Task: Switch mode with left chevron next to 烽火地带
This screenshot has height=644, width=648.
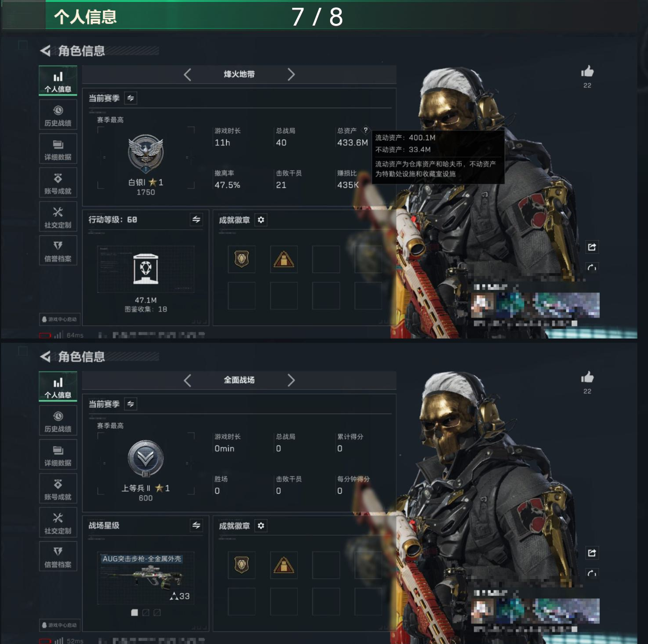Action: [x=187, y=75]
